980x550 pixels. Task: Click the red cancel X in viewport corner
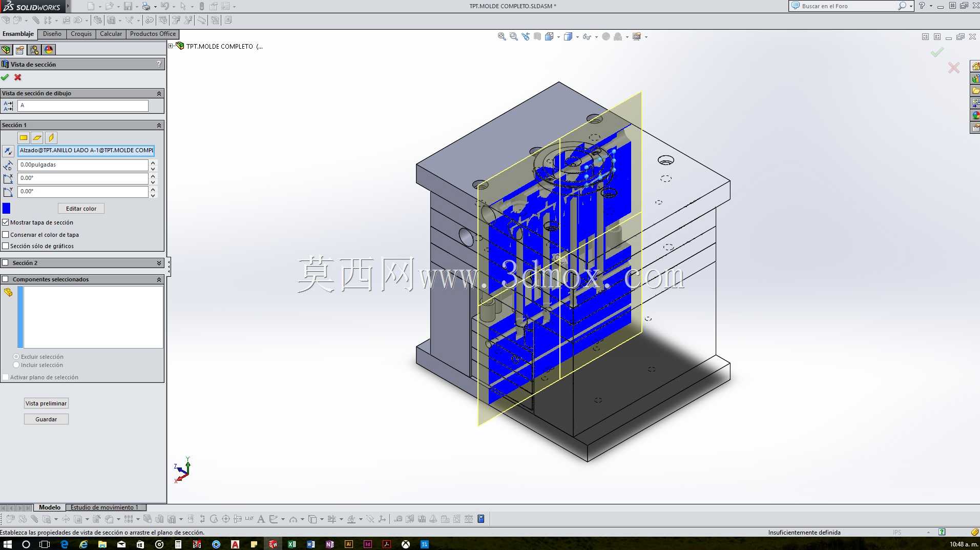click(953, 68)
